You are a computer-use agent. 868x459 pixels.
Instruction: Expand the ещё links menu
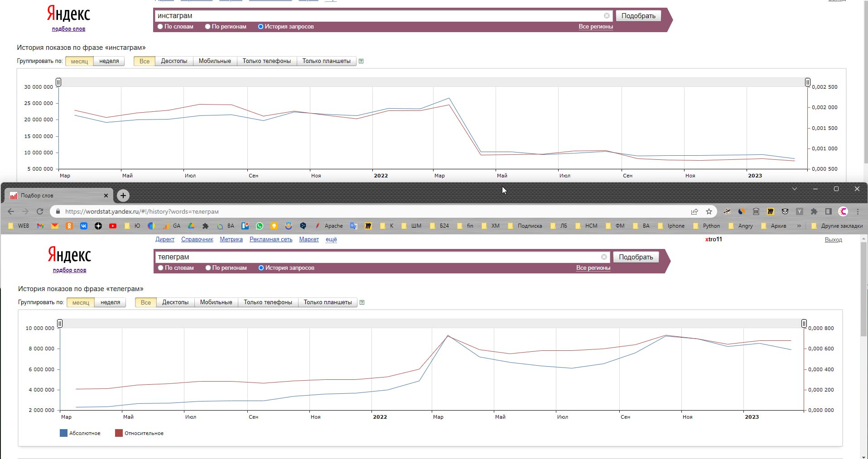pos(331,239)
